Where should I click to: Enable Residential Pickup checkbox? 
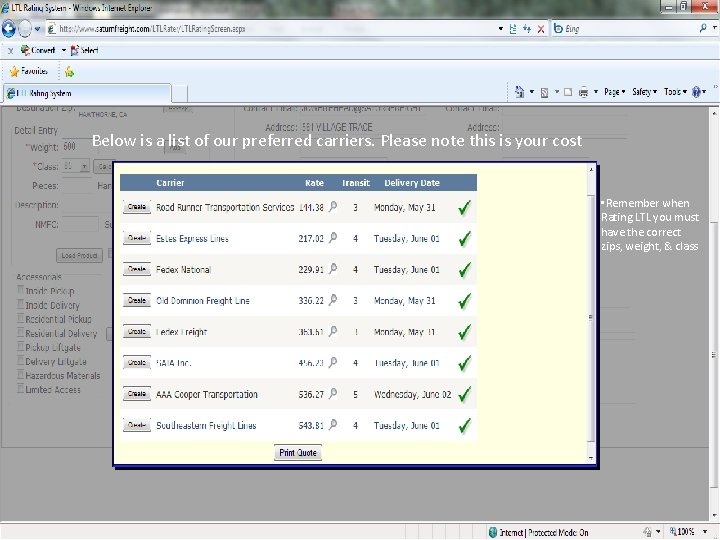click(20, 318)
